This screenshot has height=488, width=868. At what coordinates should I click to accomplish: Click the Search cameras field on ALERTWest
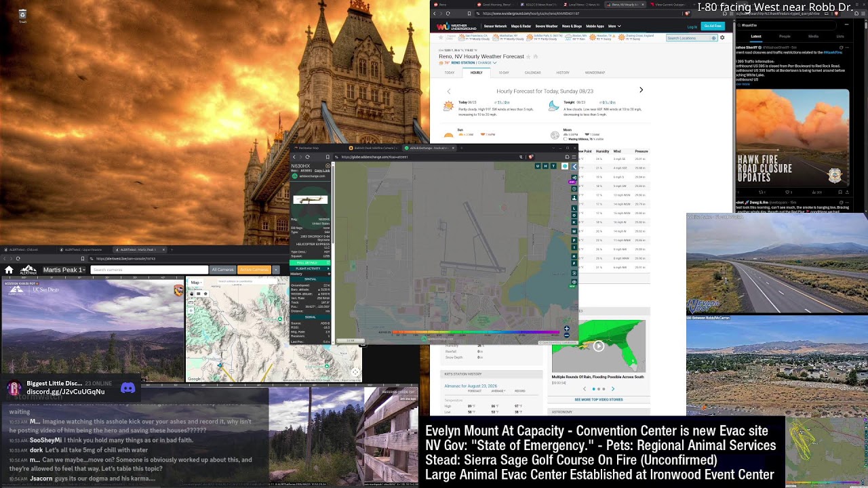[x=149, y=270]
